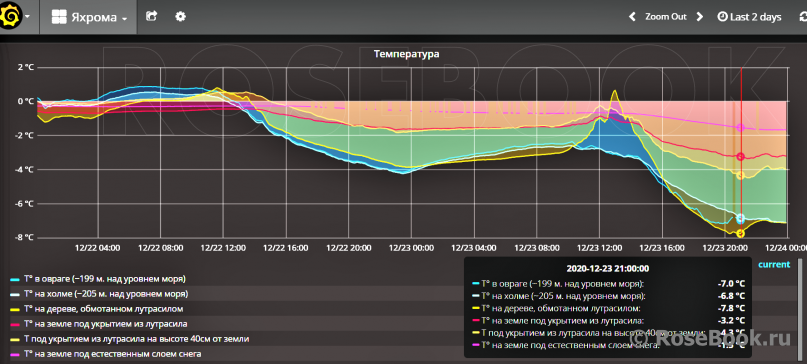Click the -7.8 °C value in tooltip

pos(731,308)
